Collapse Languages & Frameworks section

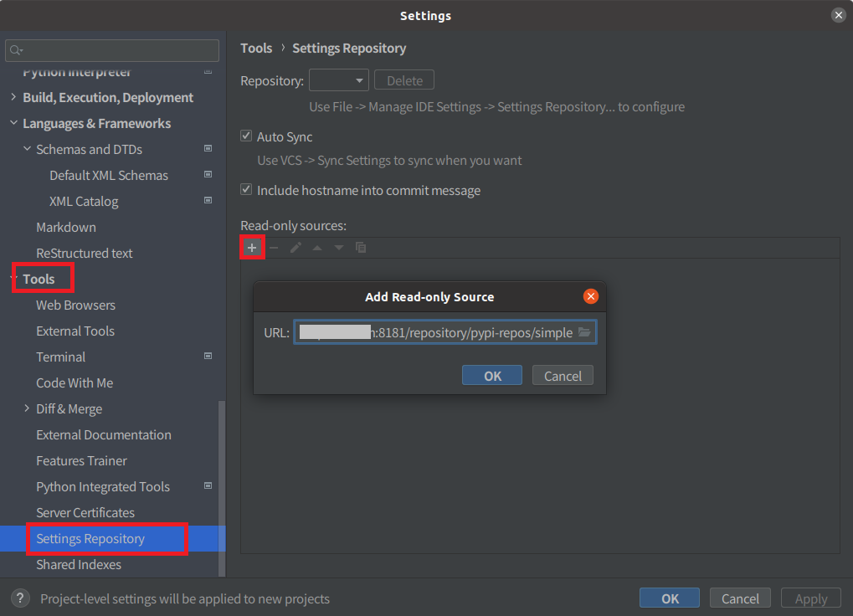click(13, 123)
